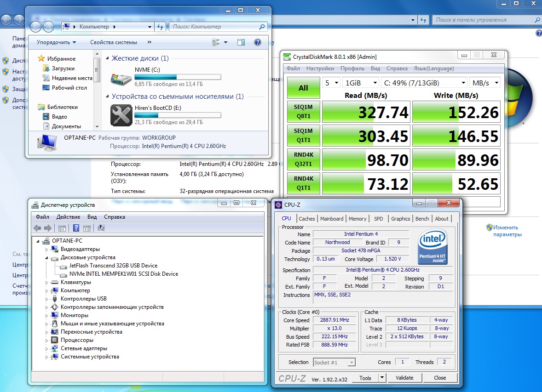Click the Explorer back navigation button

click(x=35, y=26)
